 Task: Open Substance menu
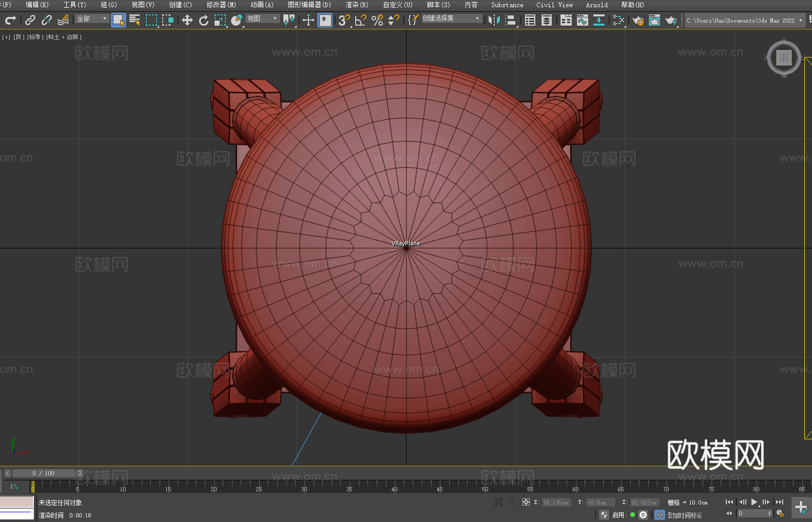click(507, 5)
